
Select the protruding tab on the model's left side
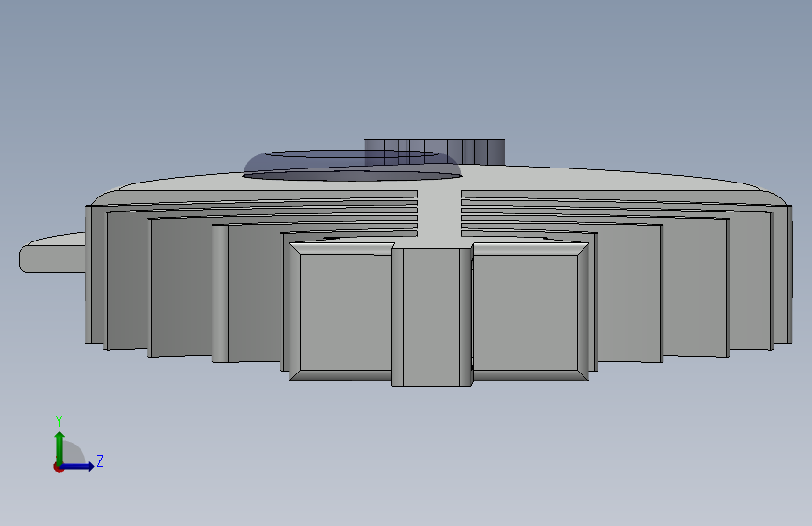[x=52, y=253]
